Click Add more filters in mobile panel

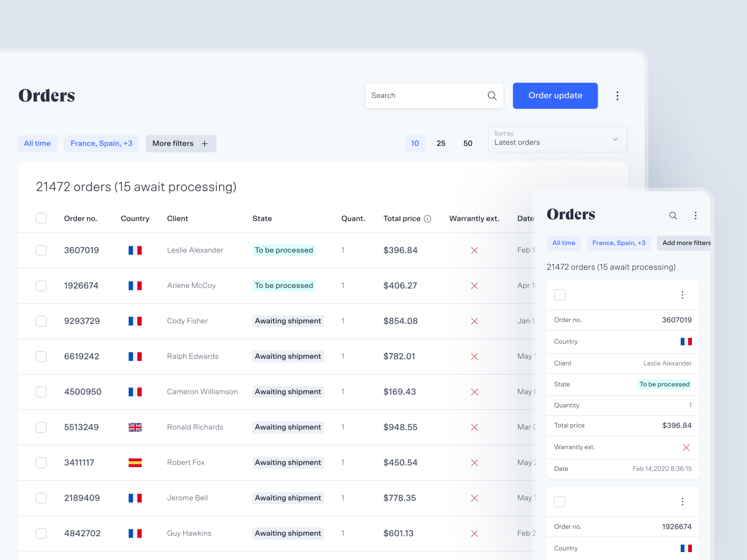coord(684,243)
